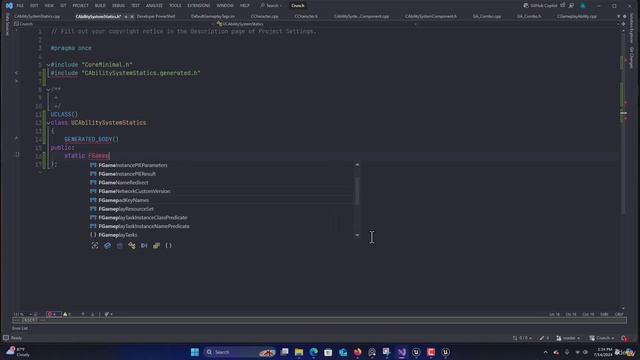
Task: Open the VIEW menu
Action: (x=49, y=6)
